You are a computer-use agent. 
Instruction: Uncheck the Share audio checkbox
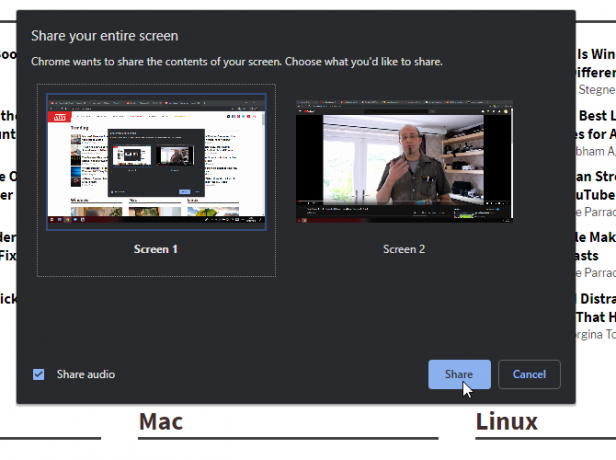coord(38,374)
